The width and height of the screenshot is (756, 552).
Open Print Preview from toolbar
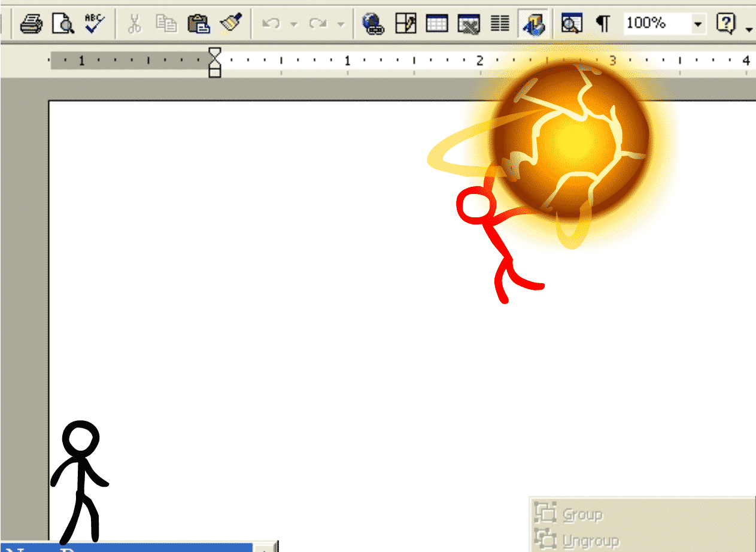tap(63, 24)
